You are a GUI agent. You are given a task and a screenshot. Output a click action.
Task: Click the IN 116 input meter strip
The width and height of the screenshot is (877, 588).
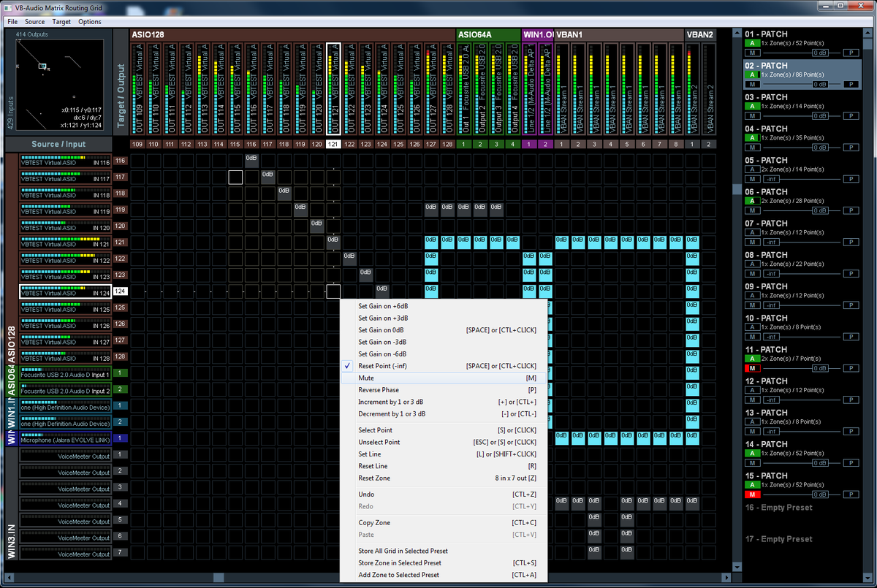tap(65, 162)
